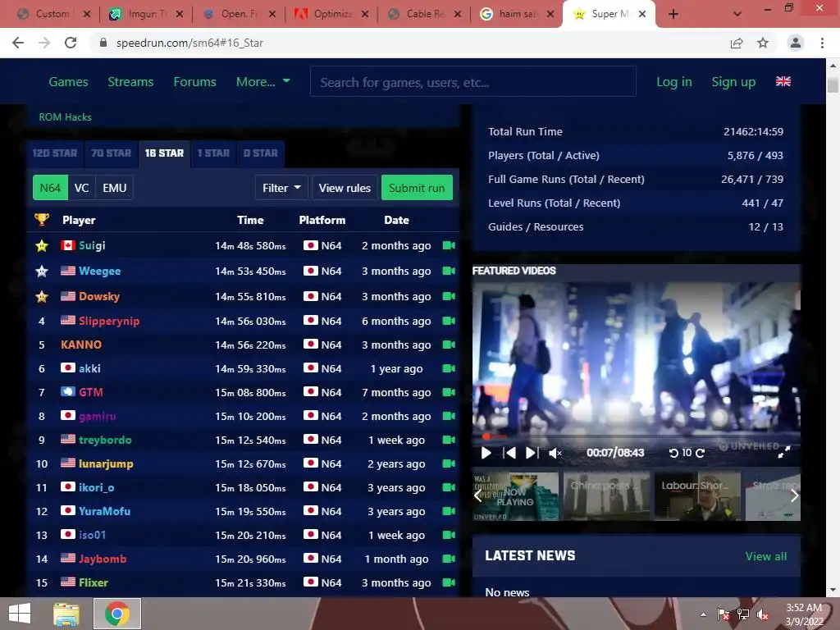Viewport: 840px width, 630px height.
Task: Open the ROM Hacks link
Action: click(x=66, y=116)
